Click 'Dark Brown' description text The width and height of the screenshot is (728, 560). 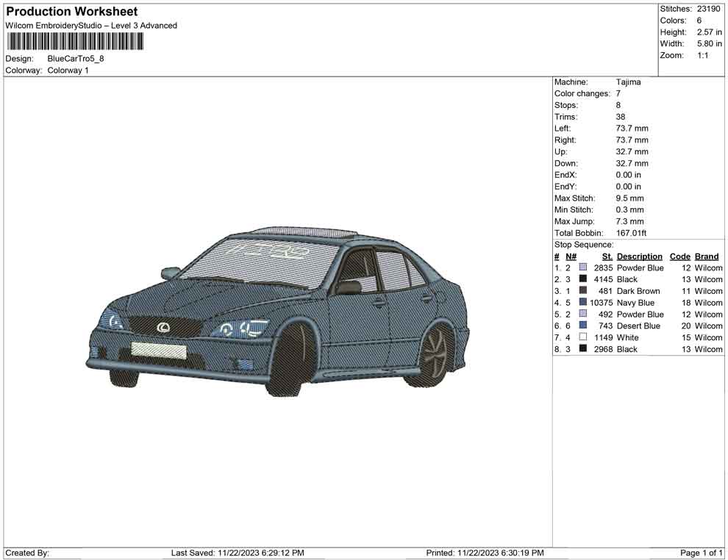click(638, 291)
